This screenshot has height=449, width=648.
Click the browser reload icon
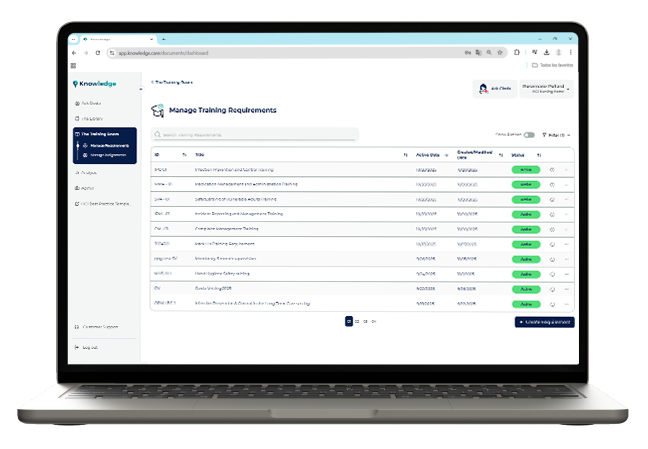(97, 52)
